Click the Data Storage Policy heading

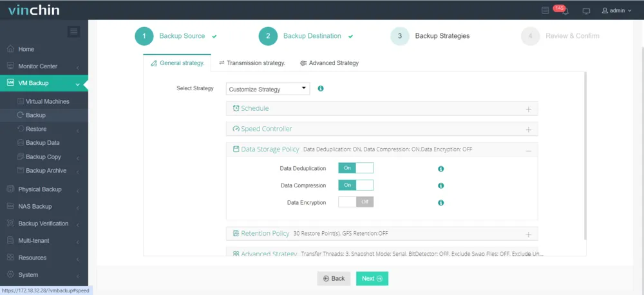click(270, 149)
